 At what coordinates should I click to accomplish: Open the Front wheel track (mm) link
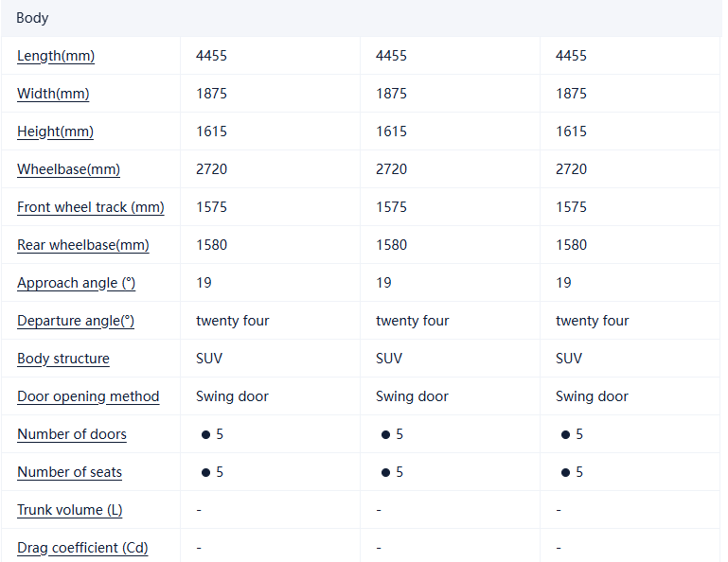(x=90, y=207)
